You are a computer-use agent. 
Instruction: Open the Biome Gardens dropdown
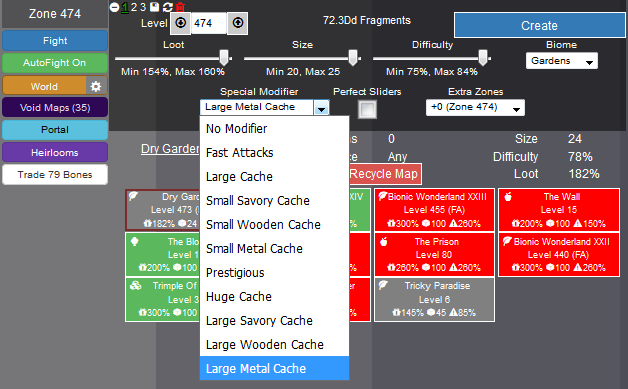pos(562,61)
